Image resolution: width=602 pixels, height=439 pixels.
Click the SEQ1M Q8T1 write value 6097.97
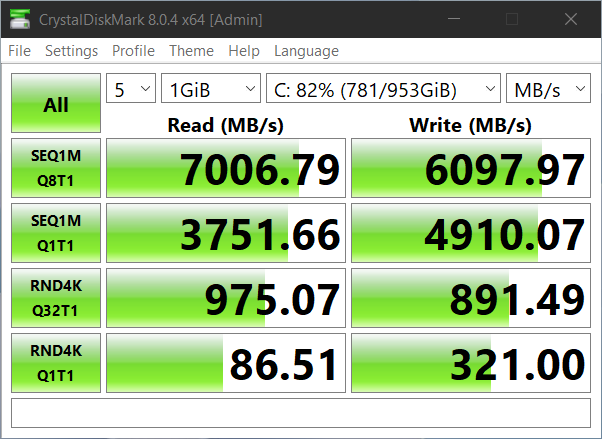(x=471, y=168)
